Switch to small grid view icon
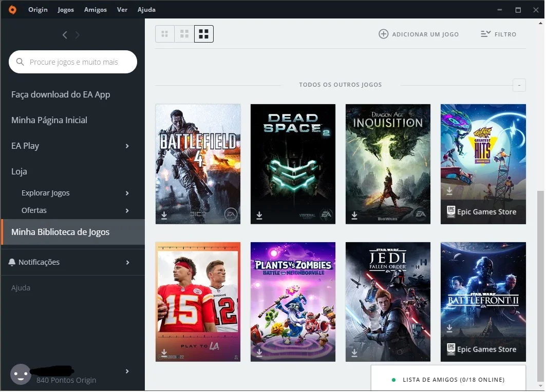Viewport: 546px width, 392px height. (165, 34)
